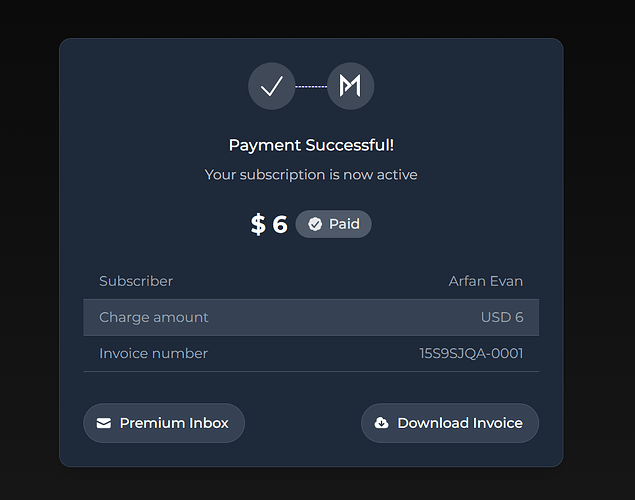Select the Arfan Evan subscriber name
This screenshot has width=635, height=500.
486,281
